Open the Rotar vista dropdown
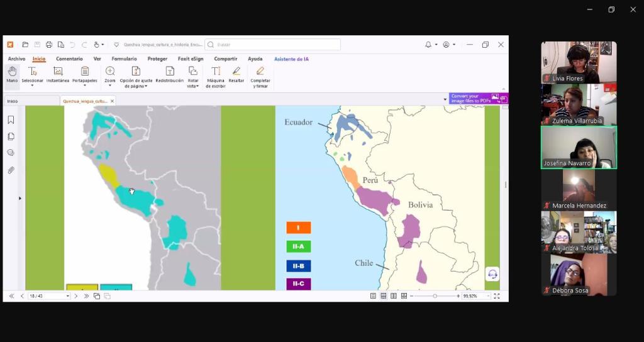Viewport: 644px width, 342px height. tap(193, 85)
